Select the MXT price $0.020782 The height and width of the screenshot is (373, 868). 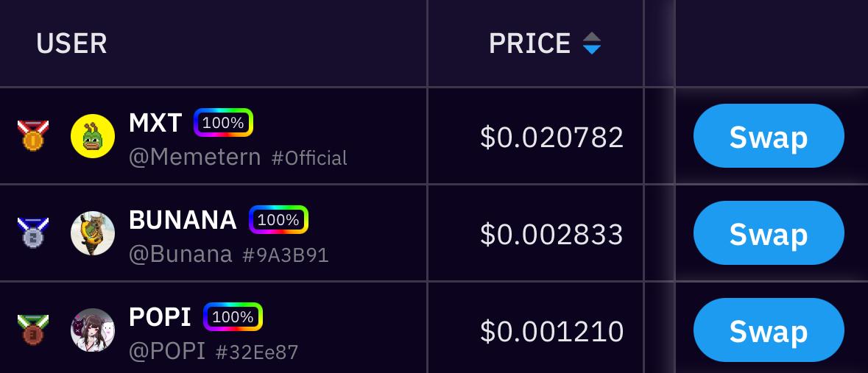pyautogui.click(x=551, y=137)
